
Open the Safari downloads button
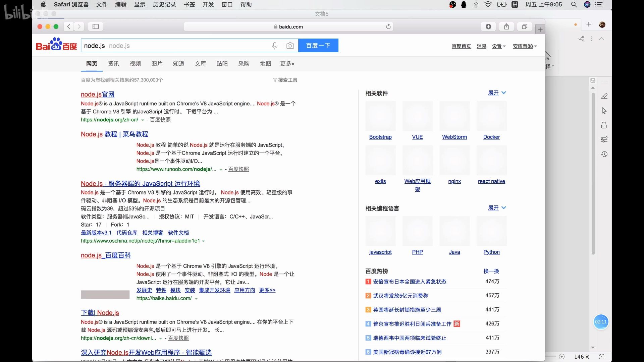click(488, 26)
